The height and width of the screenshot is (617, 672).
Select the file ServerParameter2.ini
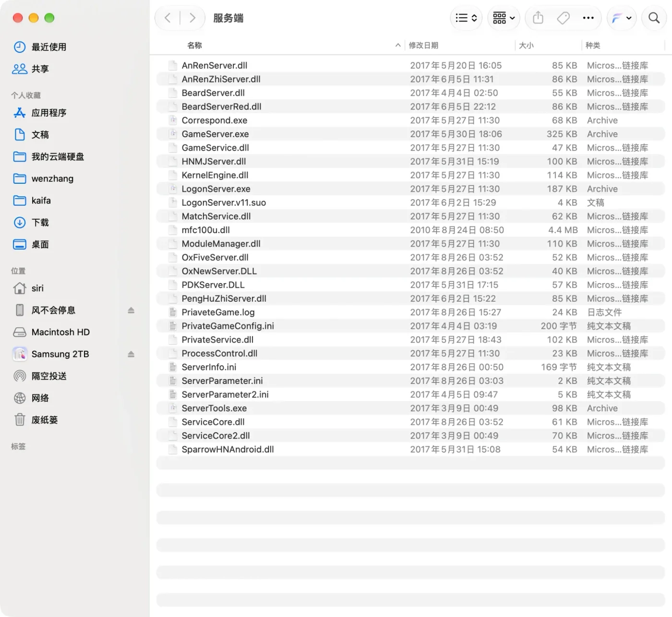[x=411, y=395]
